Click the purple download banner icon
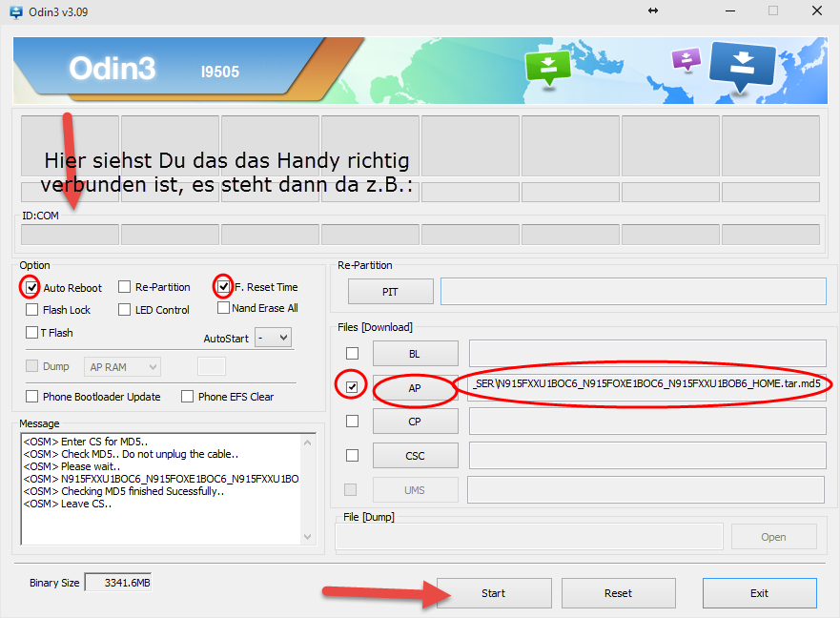Screen dimensions: 840x618 click(686, 59)
